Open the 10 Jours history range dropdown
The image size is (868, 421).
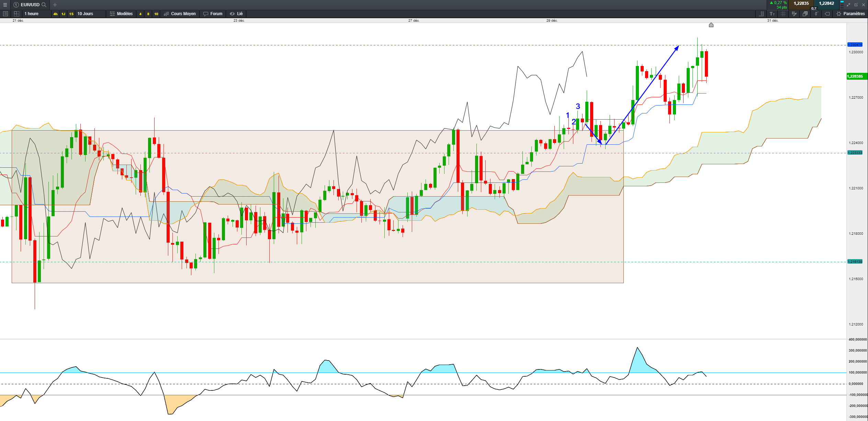[x=91, y=14]
